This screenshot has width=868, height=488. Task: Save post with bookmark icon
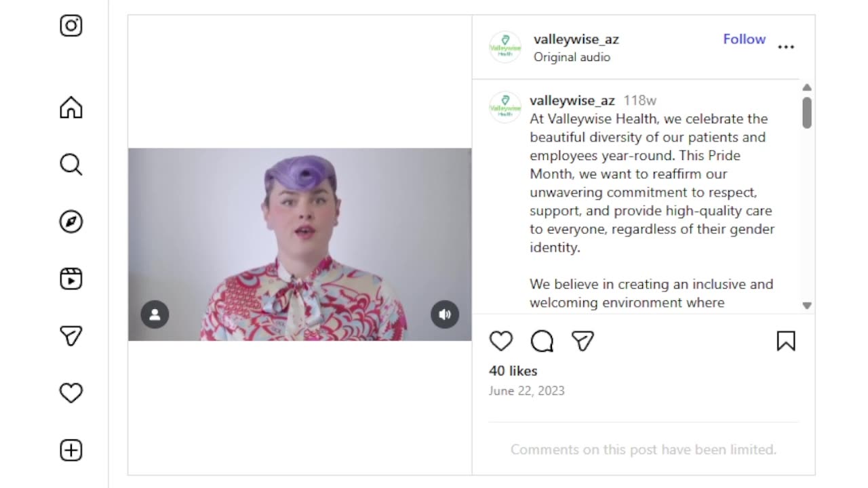786,341
